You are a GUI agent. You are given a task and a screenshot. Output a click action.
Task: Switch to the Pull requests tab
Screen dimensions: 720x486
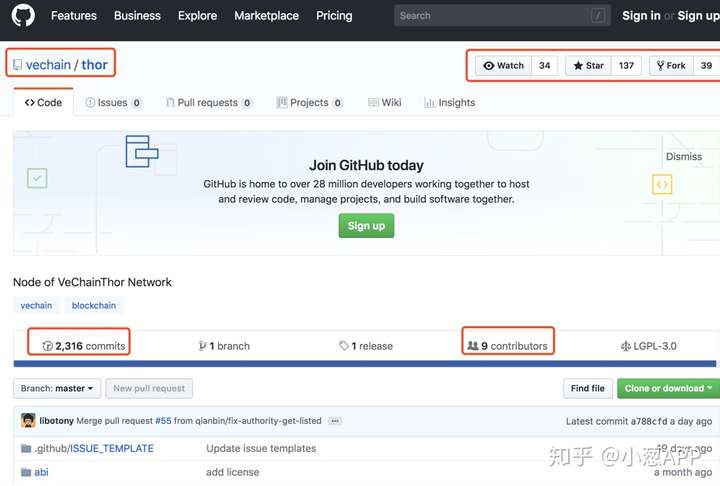[209, 102]
